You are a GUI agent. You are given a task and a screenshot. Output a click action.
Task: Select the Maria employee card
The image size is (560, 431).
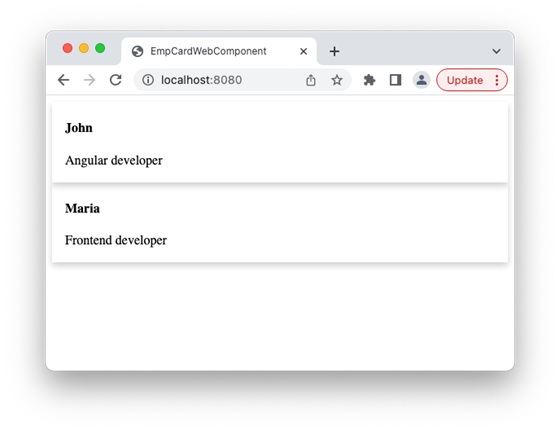280,224
